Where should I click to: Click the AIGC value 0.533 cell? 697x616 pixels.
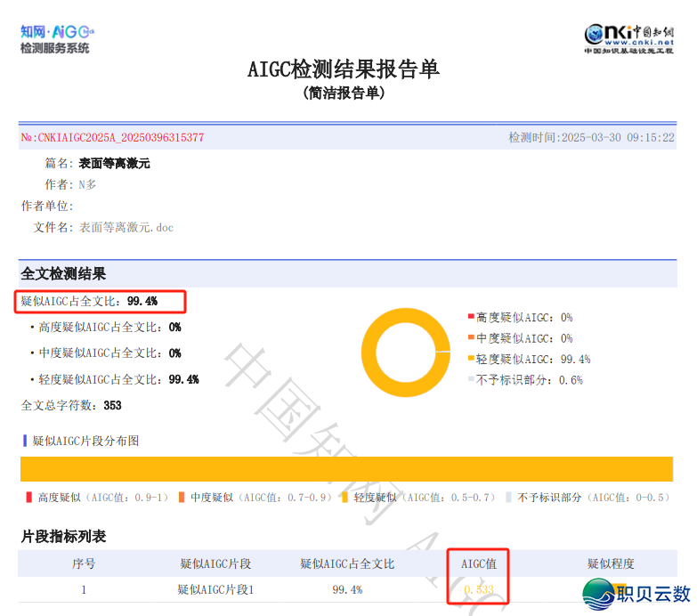point(479,589)
